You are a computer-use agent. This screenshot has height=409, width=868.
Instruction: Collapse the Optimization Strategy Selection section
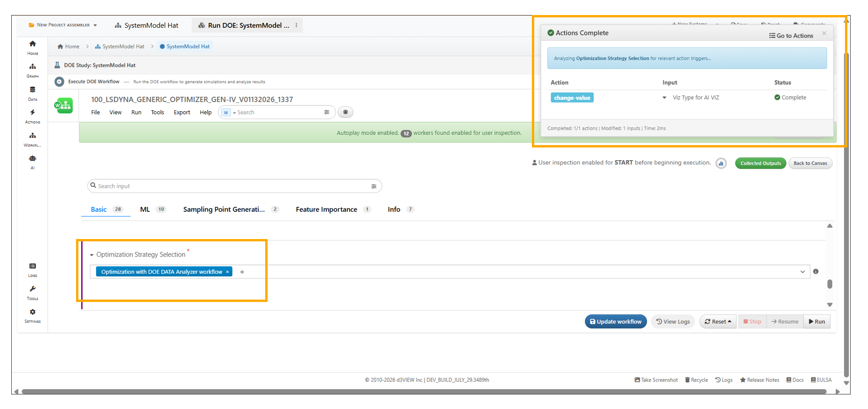pos(92,255)
